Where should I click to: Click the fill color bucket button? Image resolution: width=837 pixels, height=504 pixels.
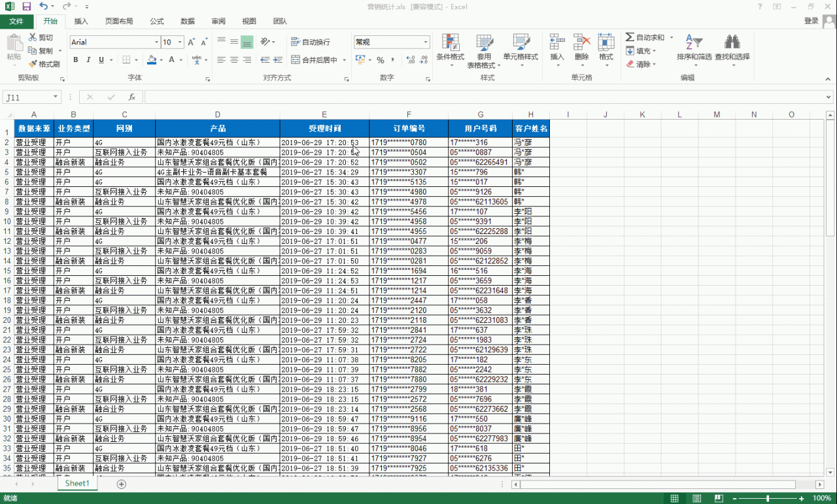(152, 60)
